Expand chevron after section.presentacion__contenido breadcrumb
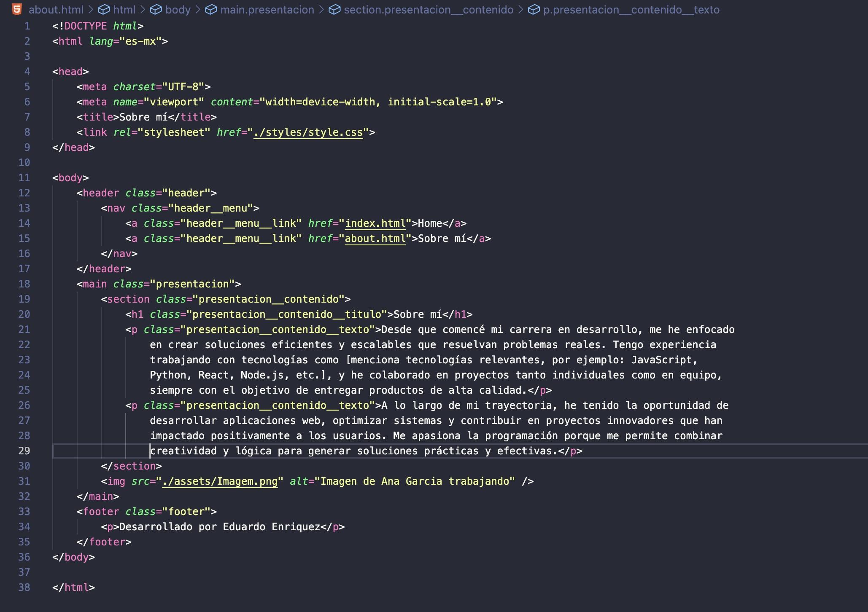 (x=520, y=9)
